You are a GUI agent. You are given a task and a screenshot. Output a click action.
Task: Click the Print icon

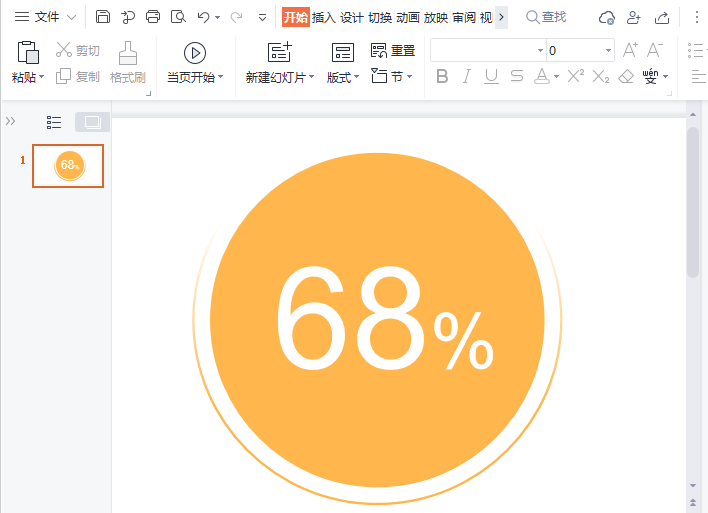[153, 17]
